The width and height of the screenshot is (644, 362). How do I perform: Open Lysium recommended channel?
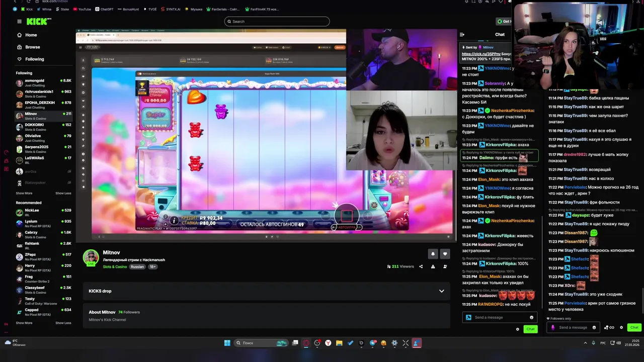coord(44,224)
